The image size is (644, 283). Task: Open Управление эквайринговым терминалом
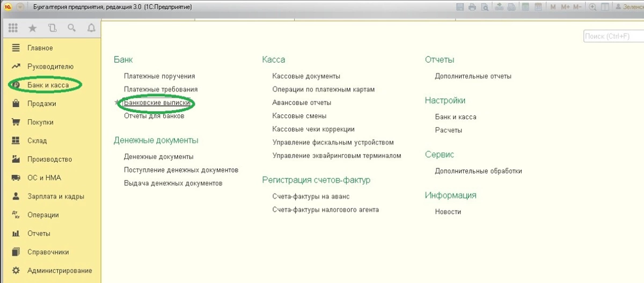336,156
